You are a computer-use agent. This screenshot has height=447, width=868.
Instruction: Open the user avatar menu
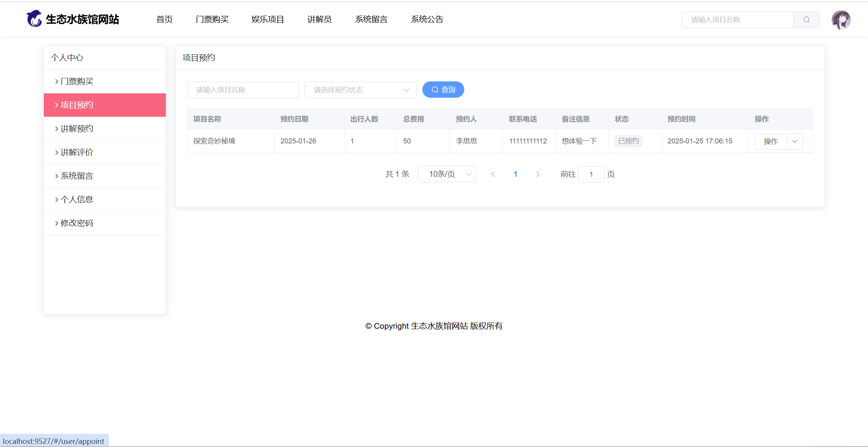point(841,20)
